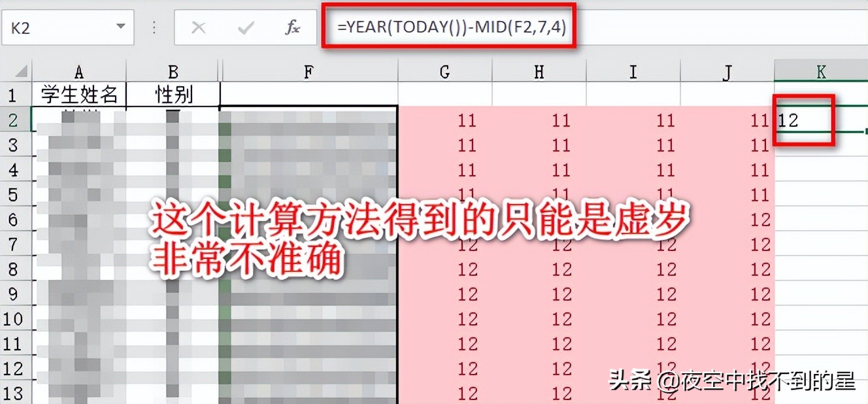This screenshot has height=404, width=868.
Task: Select cell K2 containing value 12
Action: coord(804,120)
